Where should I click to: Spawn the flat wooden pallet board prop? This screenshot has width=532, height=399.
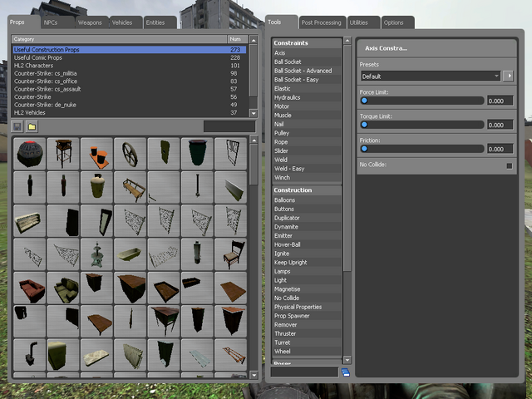tap(231, 288)
